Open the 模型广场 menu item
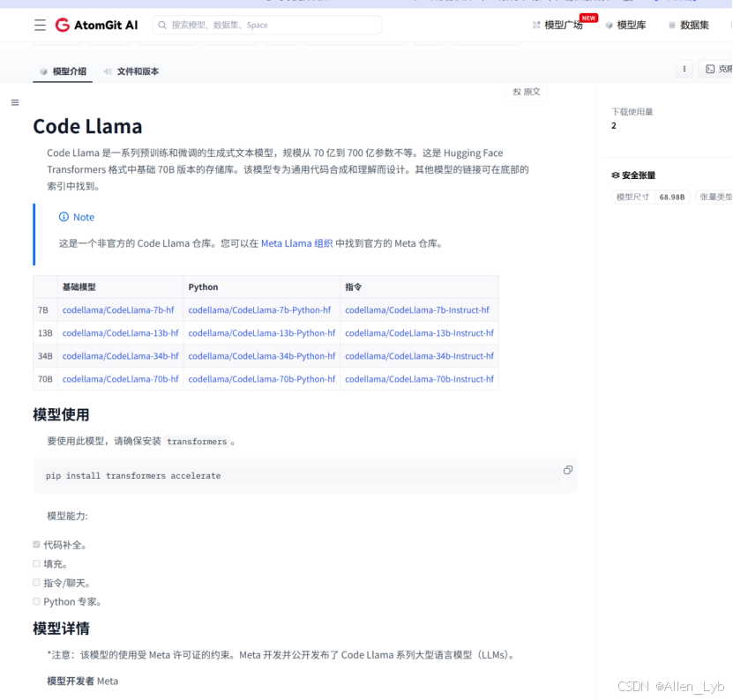 [564, 25]
